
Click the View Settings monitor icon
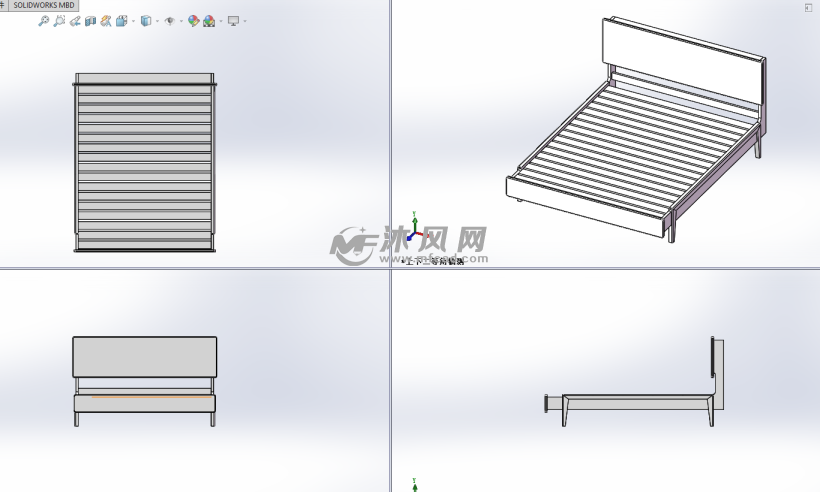[233, 20]
